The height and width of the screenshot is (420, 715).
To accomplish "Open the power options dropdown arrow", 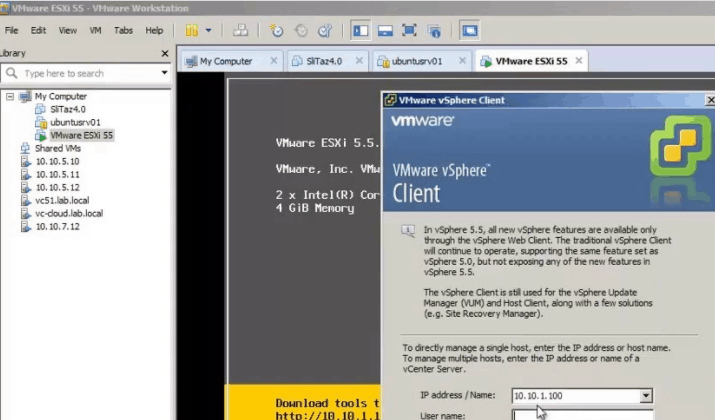I will [x=208, y=31].
